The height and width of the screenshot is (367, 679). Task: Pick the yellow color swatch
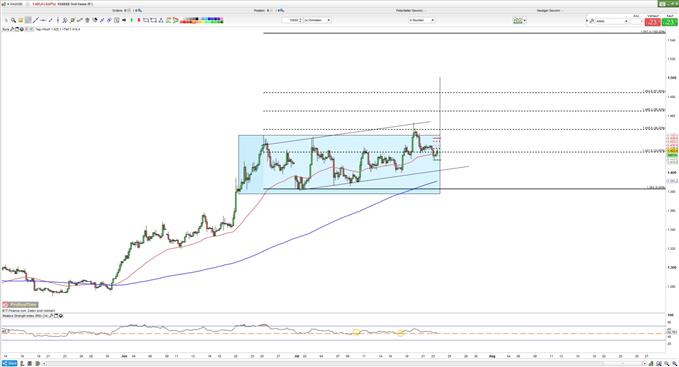(202, 22)
